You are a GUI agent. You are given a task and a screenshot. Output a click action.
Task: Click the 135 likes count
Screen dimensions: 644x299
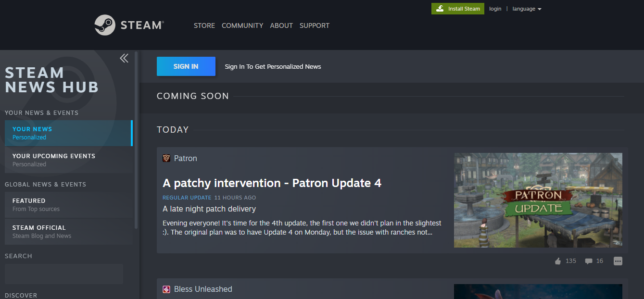(x=571, y=261)
